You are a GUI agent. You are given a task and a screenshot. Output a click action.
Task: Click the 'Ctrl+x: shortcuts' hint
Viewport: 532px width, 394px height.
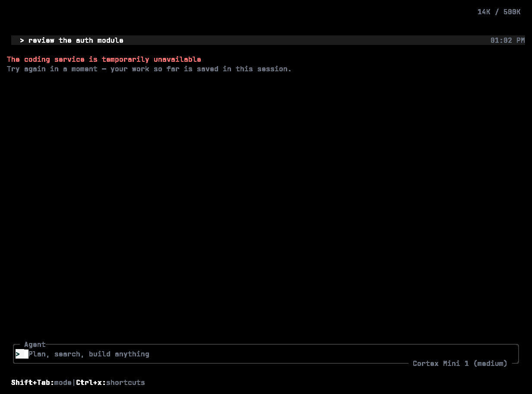[111, 382]
